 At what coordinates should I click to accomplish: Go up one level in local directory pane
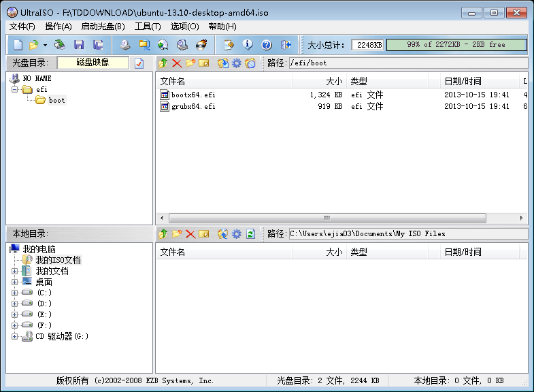pyautogui.click(x=163, y=233)
